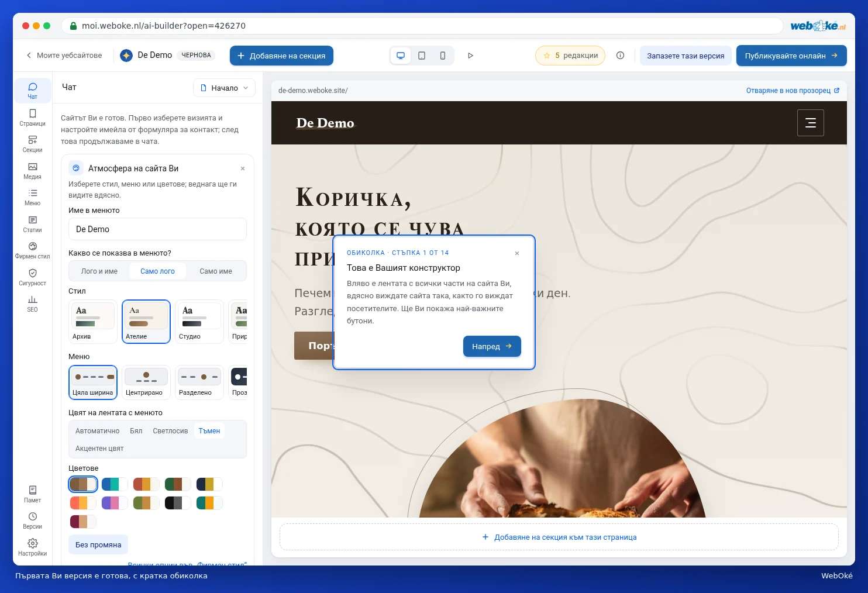Open the Страници sidebar panel
The image size is (868, 593).
pyautogui.click(x=32, y=118)
